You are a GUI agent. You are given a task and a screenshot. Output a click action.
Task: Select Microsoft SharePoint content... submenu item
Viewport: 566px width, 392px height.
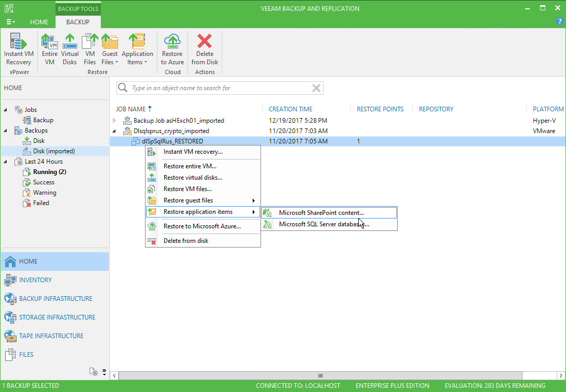329,213
